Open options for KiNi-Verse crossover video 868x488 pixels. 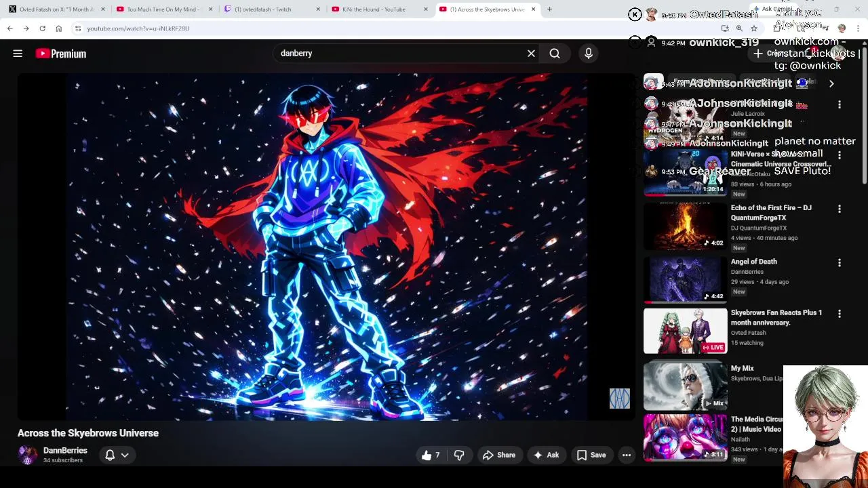pyautogui.click(x=840, y=155)
